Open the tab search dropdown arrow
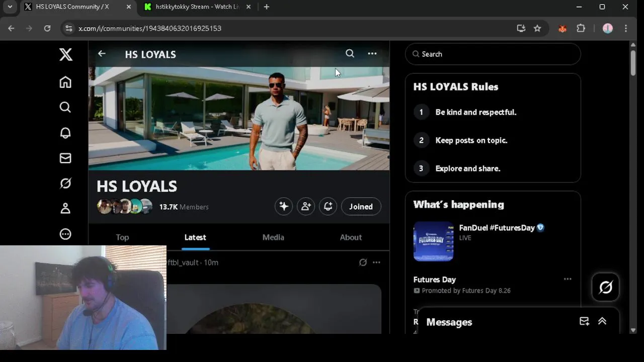This screenshot has height=362, width=644. click(10, 7)
